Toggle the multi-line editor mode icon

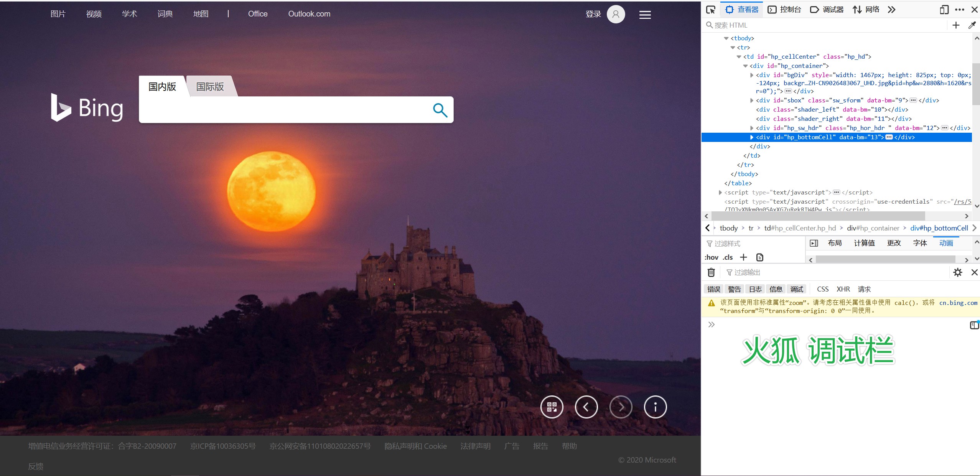[x=974, y=325]
